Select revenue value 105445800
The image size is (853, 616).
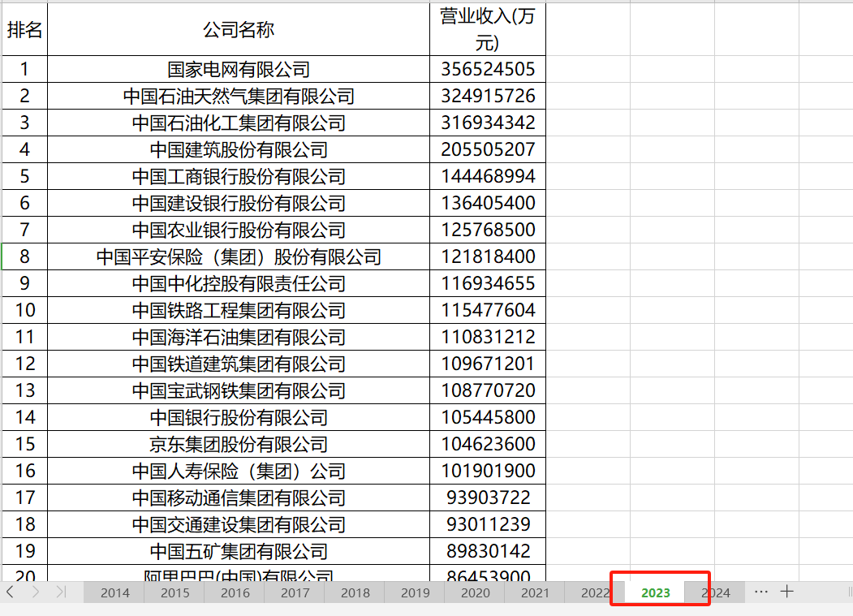click(488, 417)
